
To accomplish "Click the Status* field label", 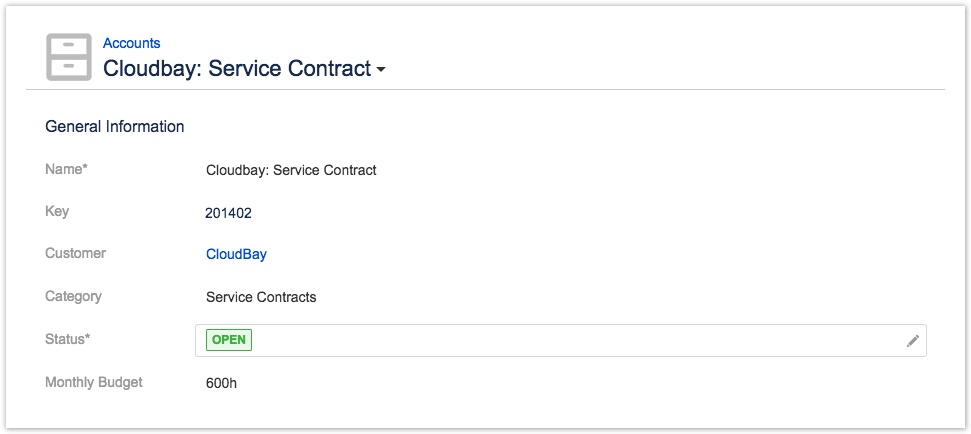I will click(x=68, y=339).
